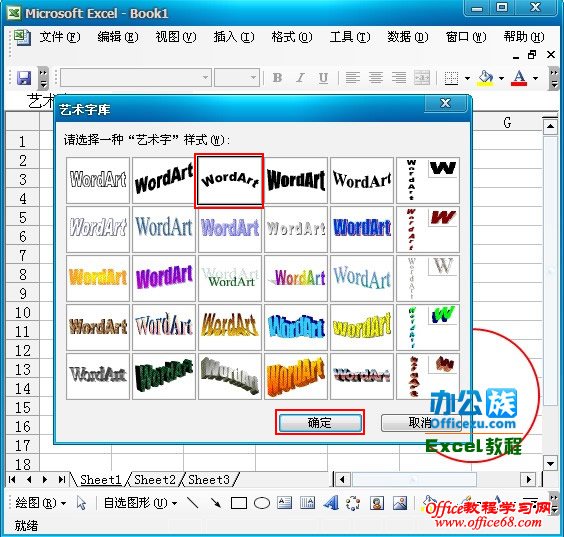
Task: Click the next sheet navigation arrow
Action: tap(45, 479)
